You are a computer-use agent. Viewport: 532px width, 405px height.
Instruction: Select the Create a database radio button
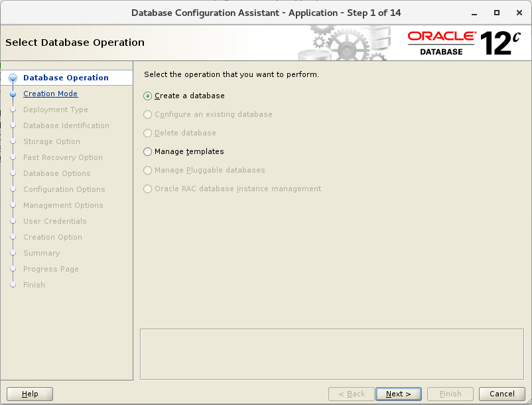147,96
